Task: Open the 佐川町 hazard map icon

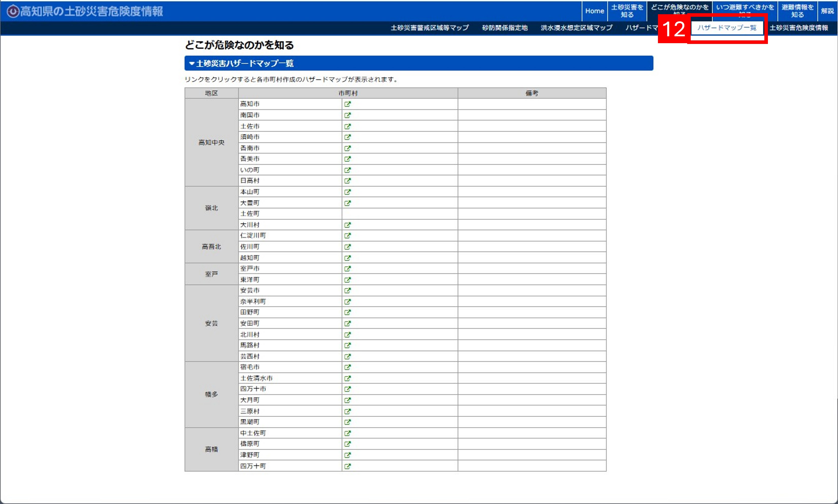Action: coord(347,247)
